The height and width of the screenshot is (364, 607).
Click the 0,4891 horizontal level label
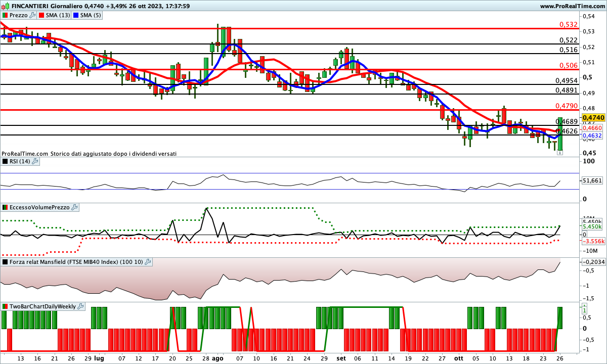(567, 90)
